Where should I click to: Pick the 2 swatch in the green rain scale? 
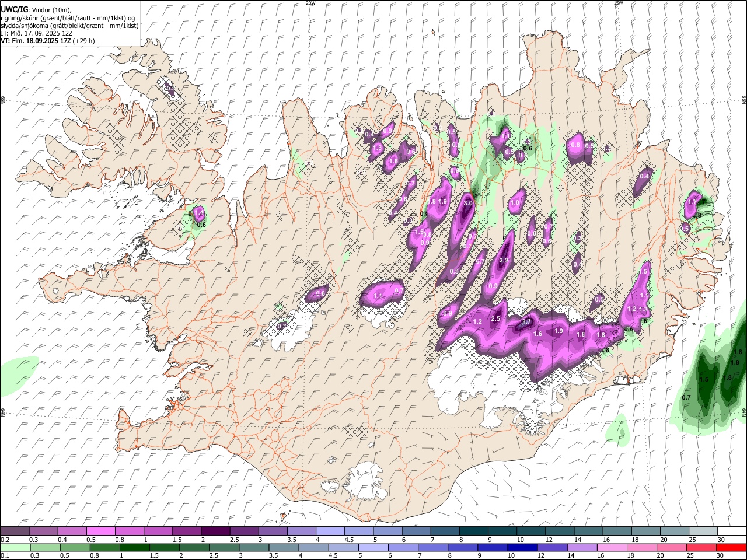click(194, 547)
